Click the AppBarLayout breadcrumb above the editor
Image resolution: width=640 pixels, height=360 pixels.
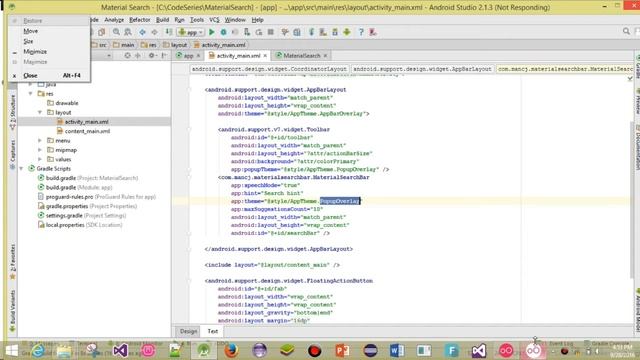pos(422,69)
